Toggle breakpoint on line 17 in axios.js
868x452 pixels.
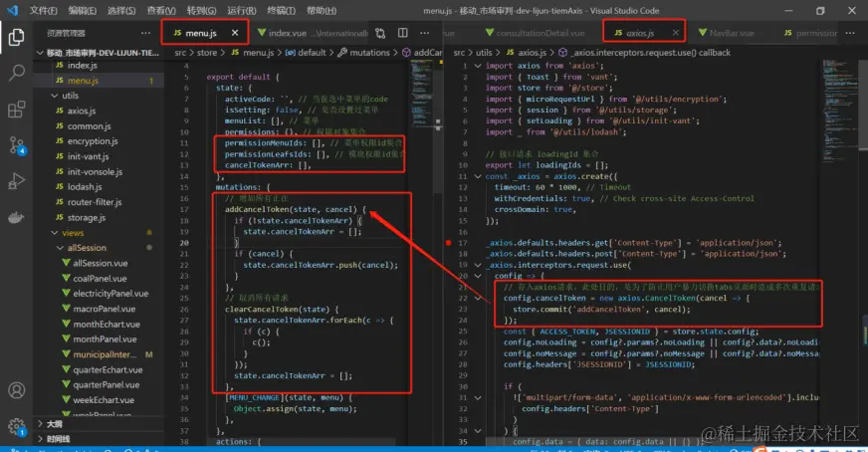pyautogui.click(x=448, y=243)
